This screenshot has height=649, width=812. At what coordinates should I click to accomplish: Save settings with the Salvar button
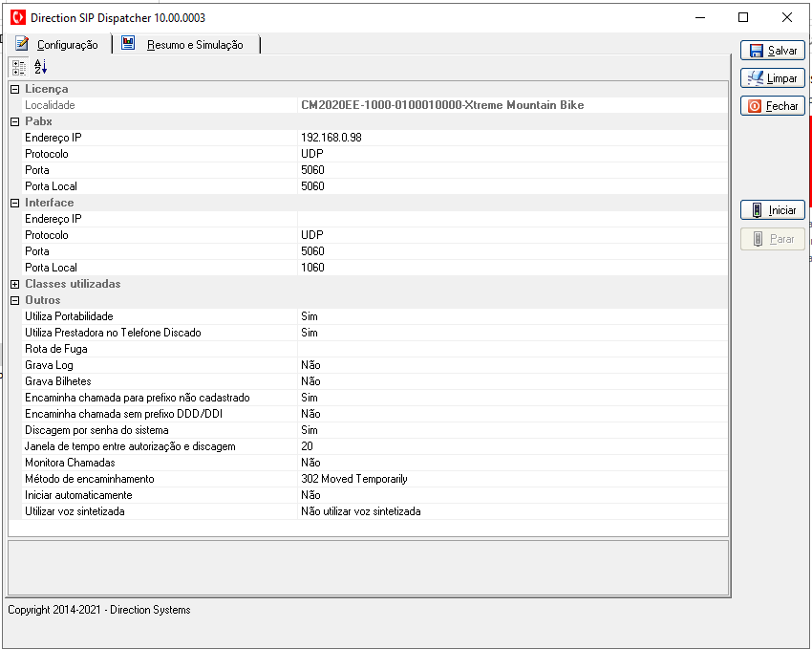point(772,51)
